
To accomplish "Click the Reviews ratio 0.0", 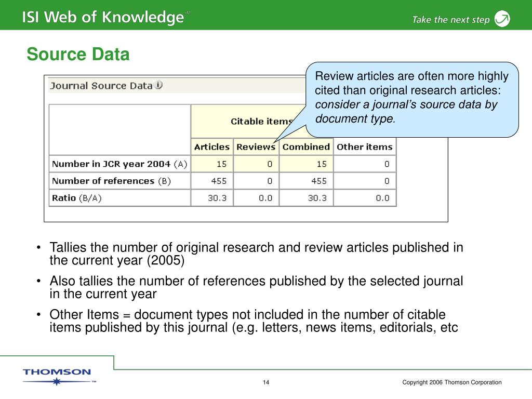I will click(265, 198).
